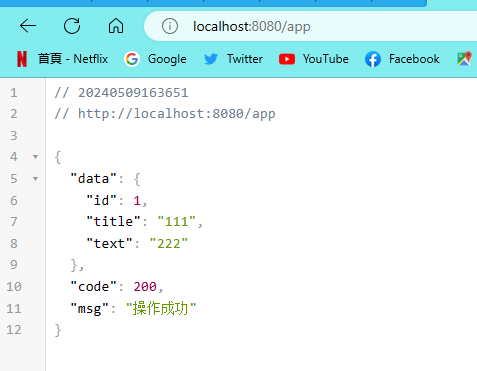
Task: Open the Twitter bookmark icon
Action: [x=211, y=59]
